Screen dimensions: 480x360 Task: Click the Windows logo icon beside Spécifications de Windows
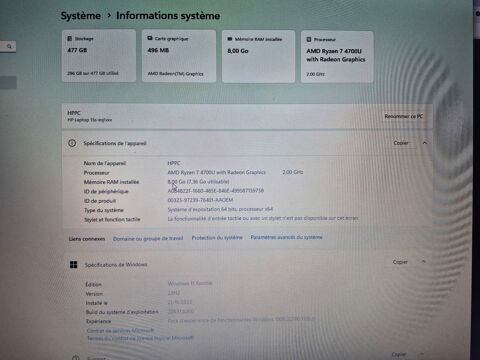pos(73,265)
